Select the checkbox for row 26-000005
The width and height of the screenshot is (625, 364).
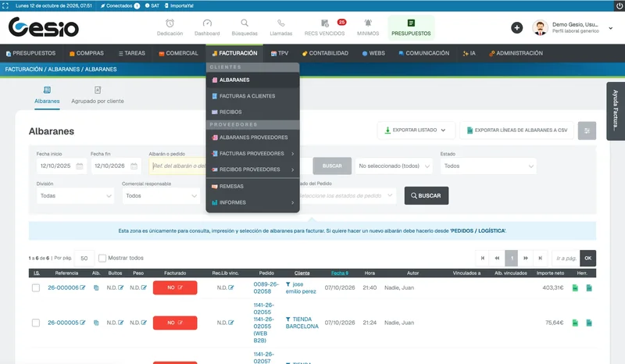(x=36, y=323)
